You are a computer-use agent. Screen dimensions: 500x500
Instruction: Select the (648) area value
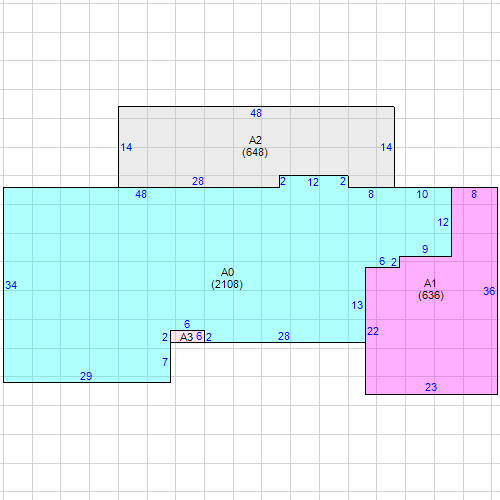coord(255,152)
